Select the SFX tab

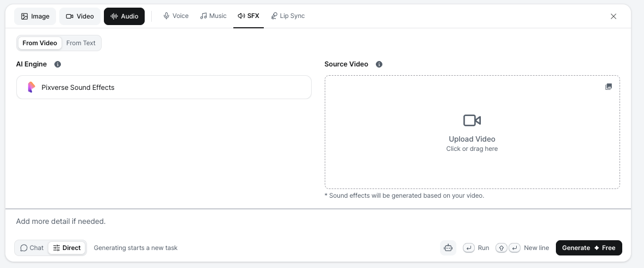coord(249,16)
